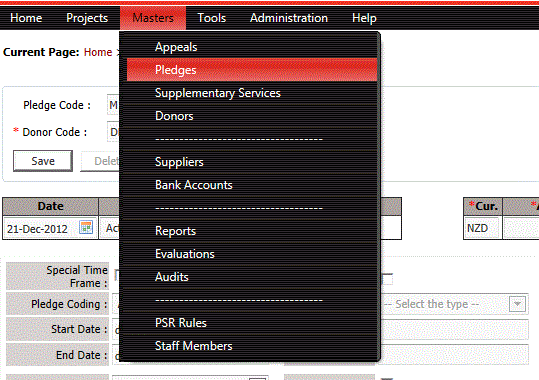Image resolution: width=539 pixels, height=380 pixels.
Task: Click the End Date label
Action: pyautogui.click(x=82, y=355)
